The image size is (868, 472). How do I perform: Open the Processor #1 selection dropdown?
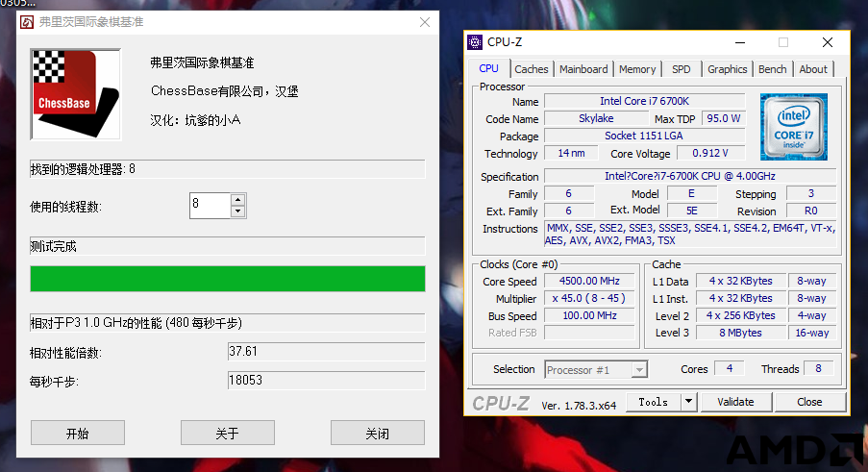point(596,370)
